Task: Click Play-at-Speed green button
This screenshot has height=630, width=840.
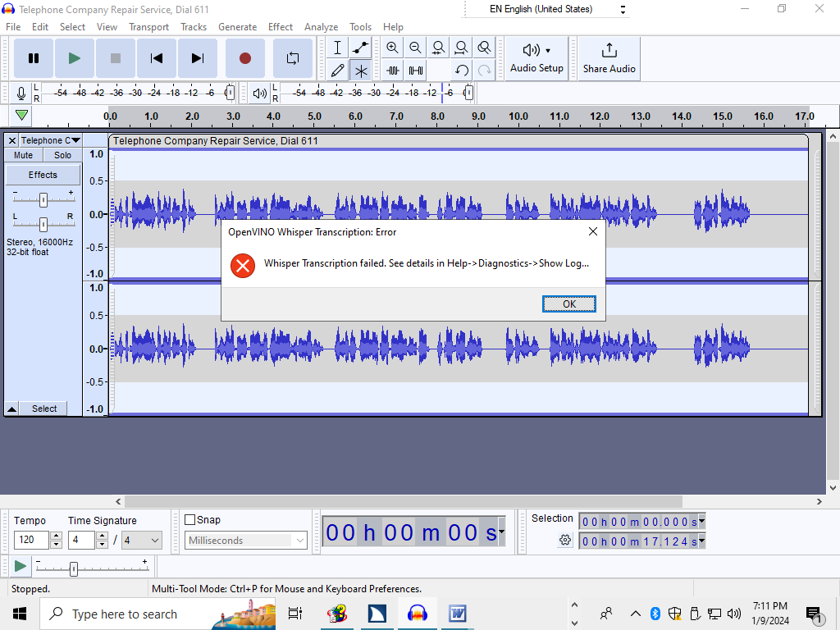Action: pos(21,566)
